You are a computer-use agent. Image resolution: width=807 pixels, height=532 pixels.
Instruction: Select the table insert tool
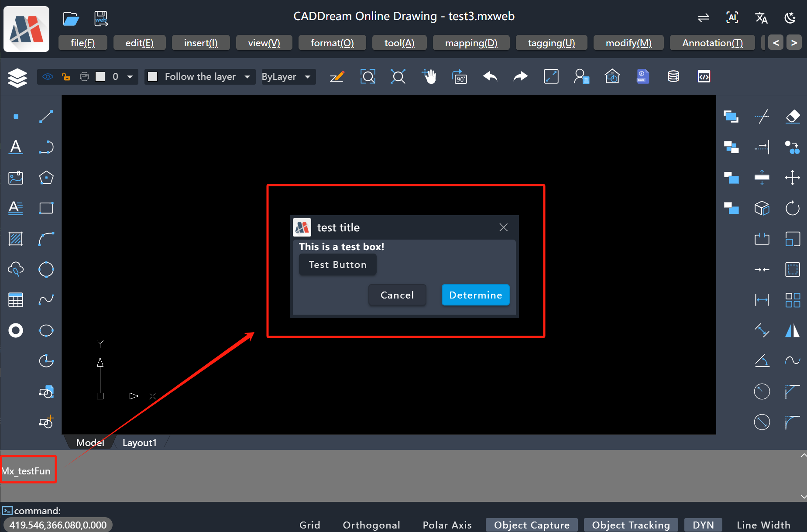(16, 300)
